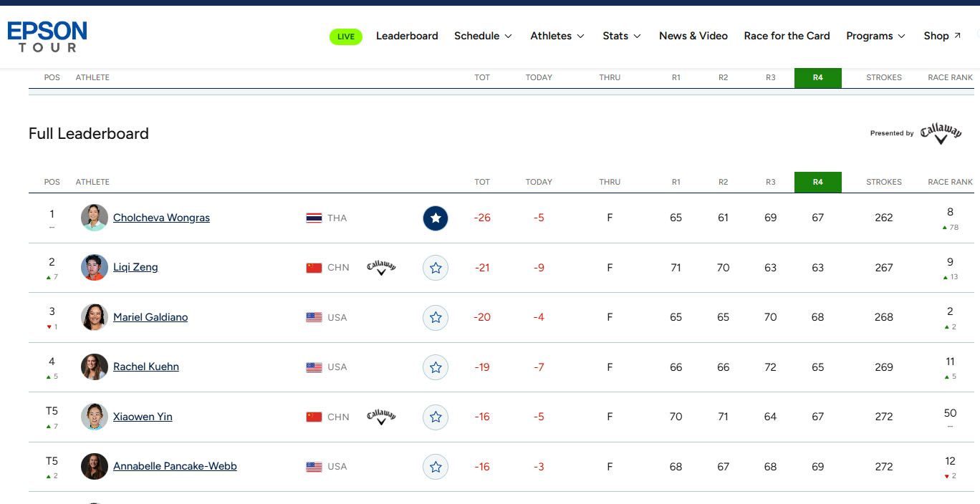Open Race for the Card page

click(x=787, y=36)
